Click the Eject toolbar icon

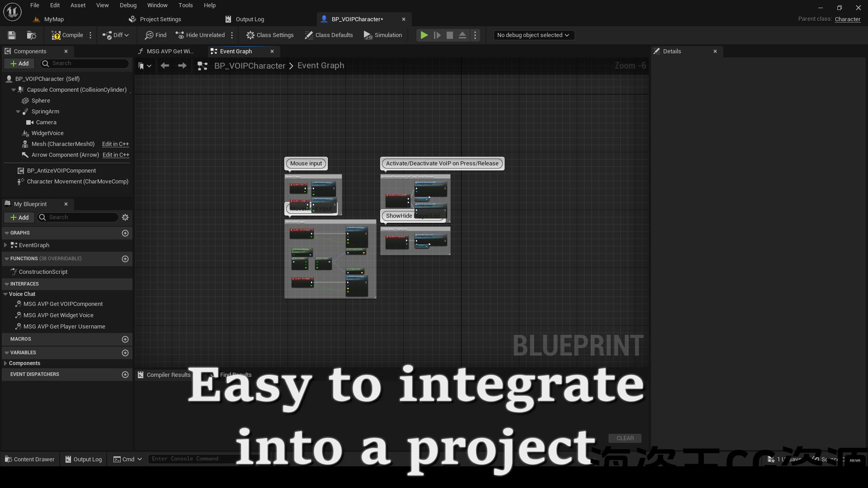tap(462, 35)
